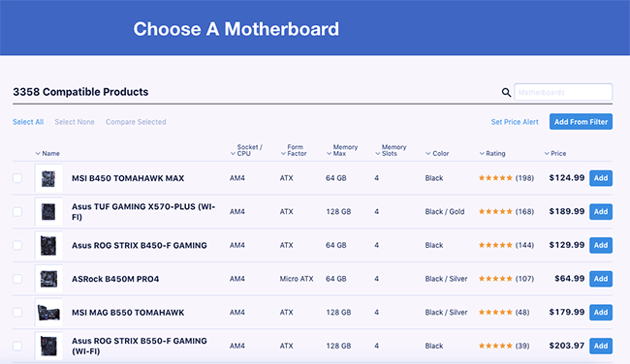Click the Select None link
630x364 pixels.
click(x=75, y=122)
